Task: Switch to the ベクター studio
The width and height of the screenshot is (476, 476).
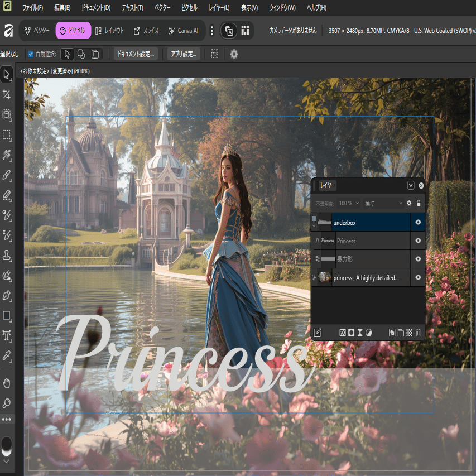Action: click(x=37, y=30)
